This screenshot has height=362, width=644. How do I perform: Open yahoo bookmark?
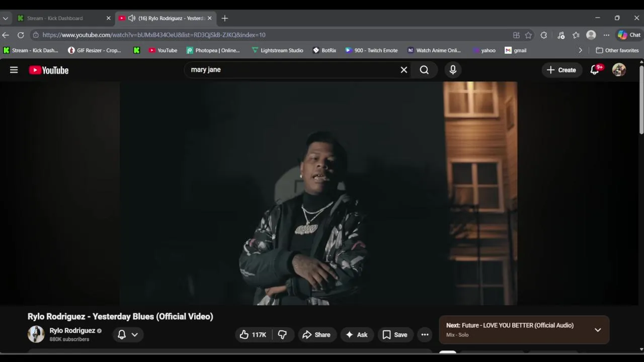point(484,50)
